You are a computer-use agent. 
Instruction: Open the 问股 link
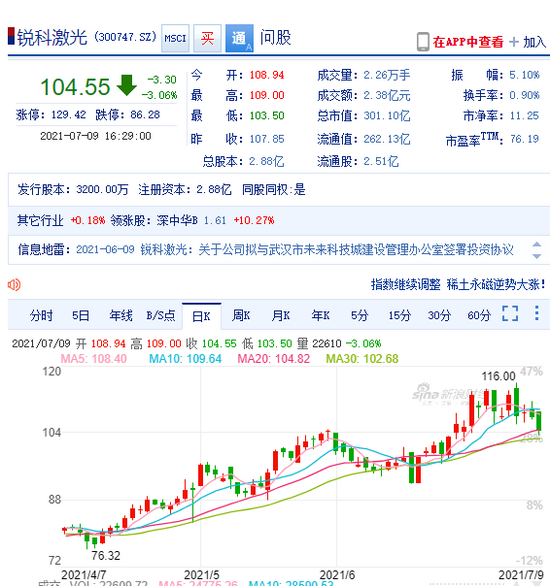tap(275, 38)
